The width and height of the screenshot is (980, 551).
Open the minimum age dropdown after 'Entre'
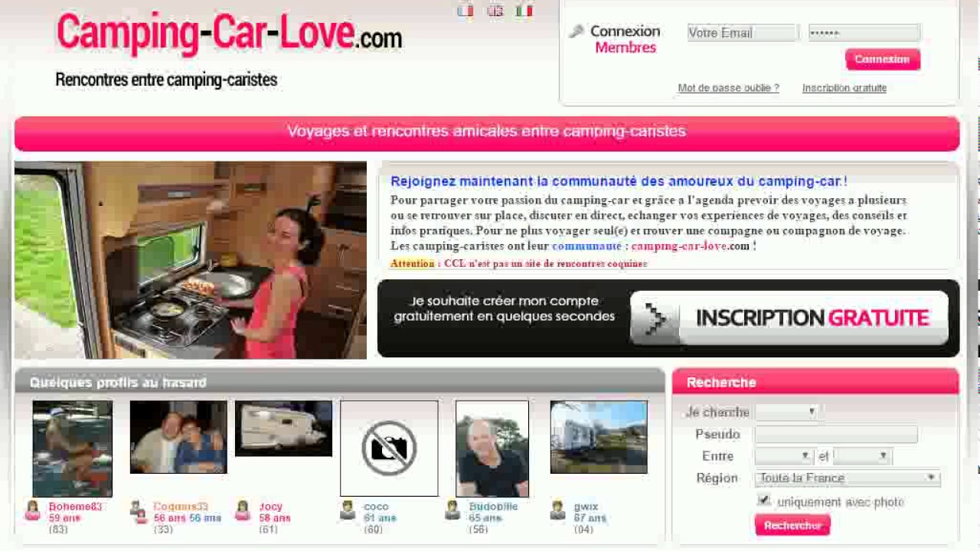coord(783,456)
